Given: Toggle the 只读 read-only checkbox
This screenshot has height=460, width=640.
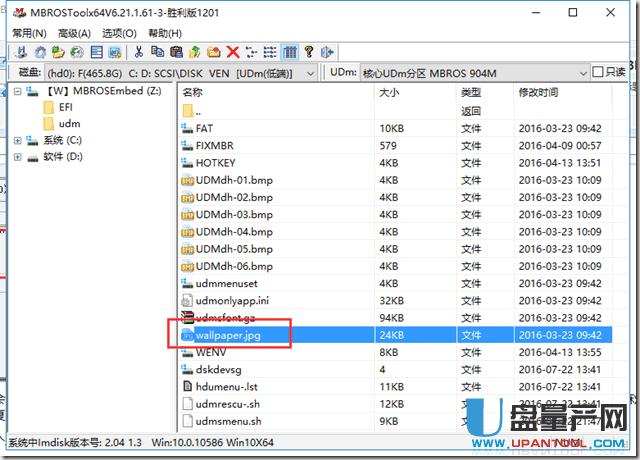Looking at the screenshot, I should [x=596, y=72].
